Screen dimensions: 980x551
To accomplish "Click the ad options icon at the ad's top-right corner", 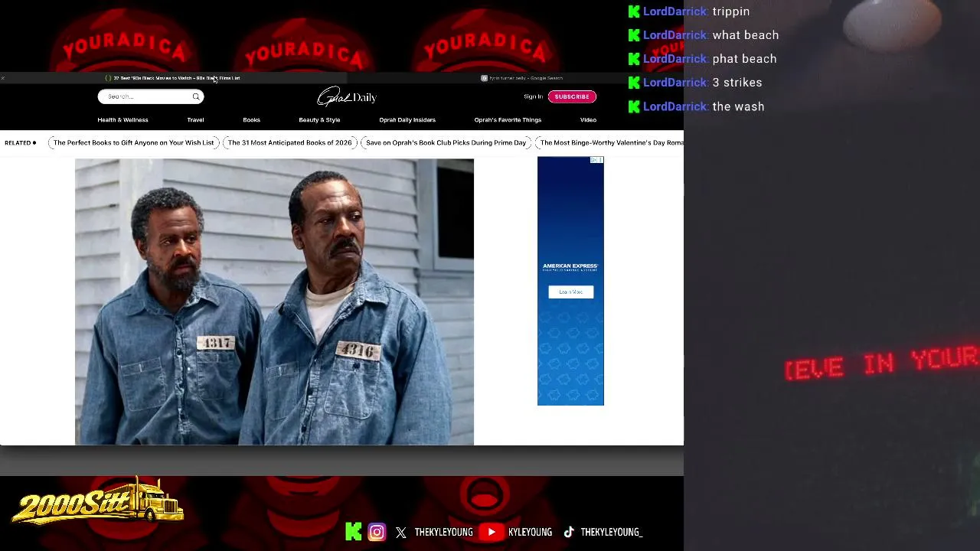I will (600, 160).
